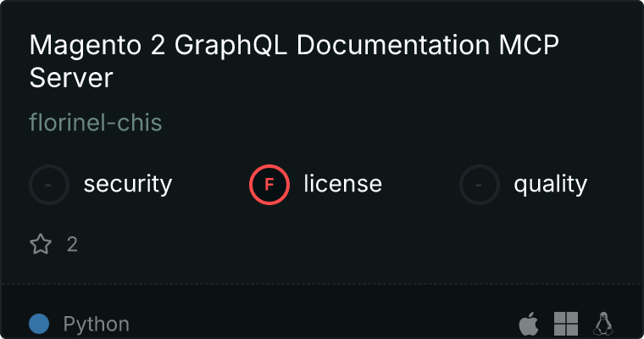Click the blue Python language dot
The height and width of the screenshot is (339, 644).
(x=39, y=324)
